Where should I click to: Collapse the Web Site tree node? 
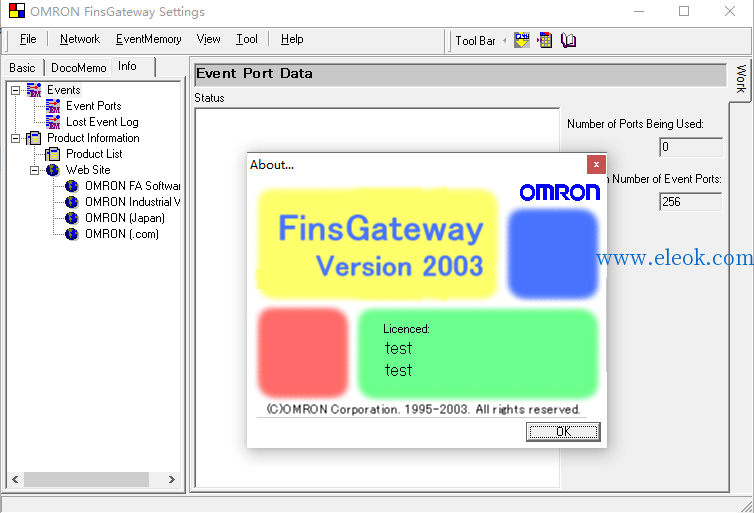pyautogui.click(x=35, y=170)
